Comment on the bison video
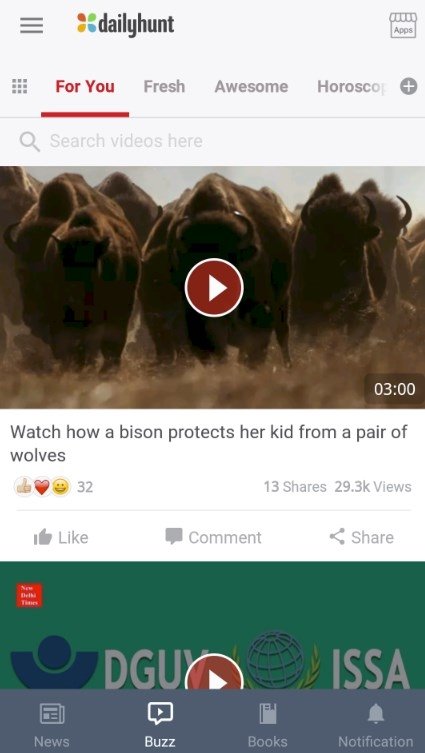The height and width of the screenshot is (753, 425). pos(213,537)
